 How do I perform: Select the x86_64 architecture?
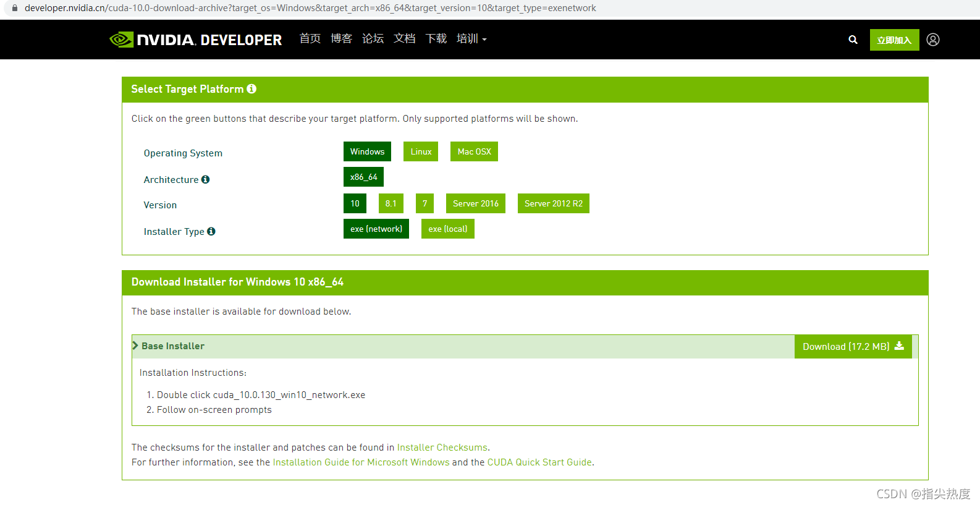(x=363, y=177)
